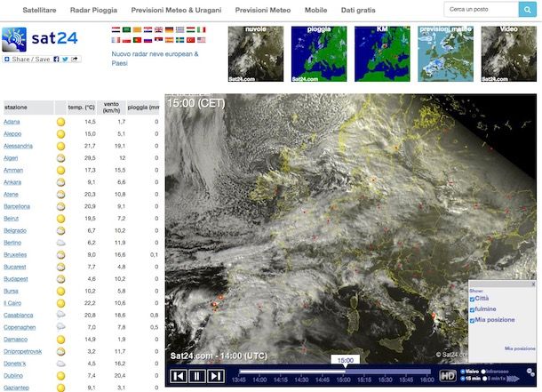Skip to first frame of animation
This screenshot has width=542, height=392.
[179, 376]
